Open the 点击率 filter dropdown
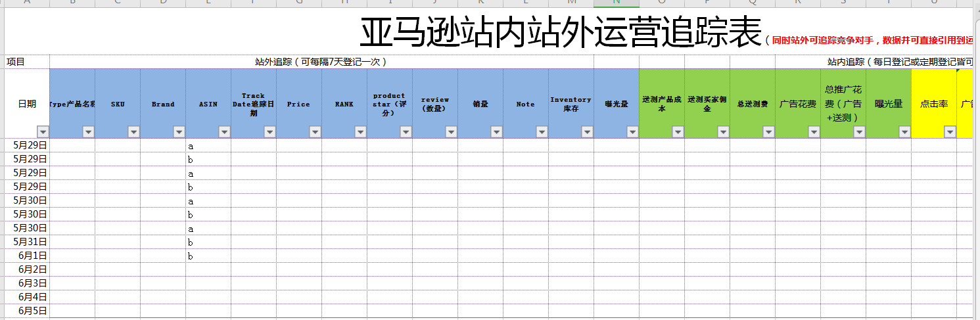This screenshot has width=980, height=320. tap(950, 131)
